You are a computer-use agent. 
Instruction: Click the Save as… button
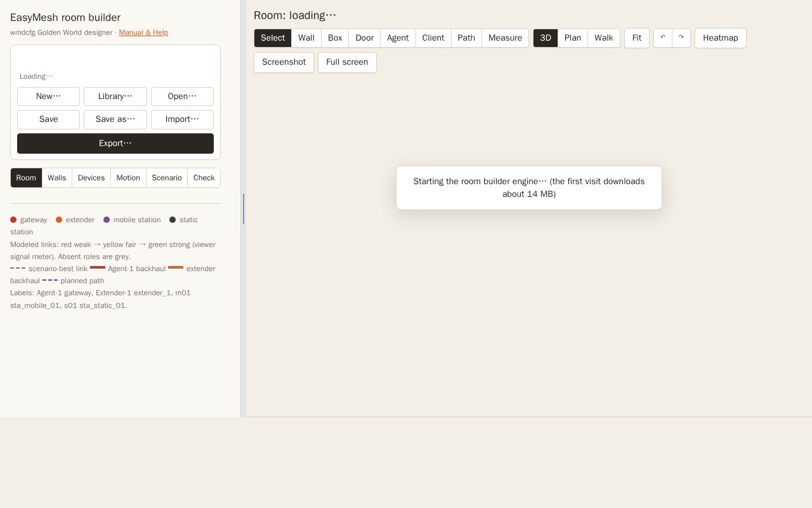(115, 119)
